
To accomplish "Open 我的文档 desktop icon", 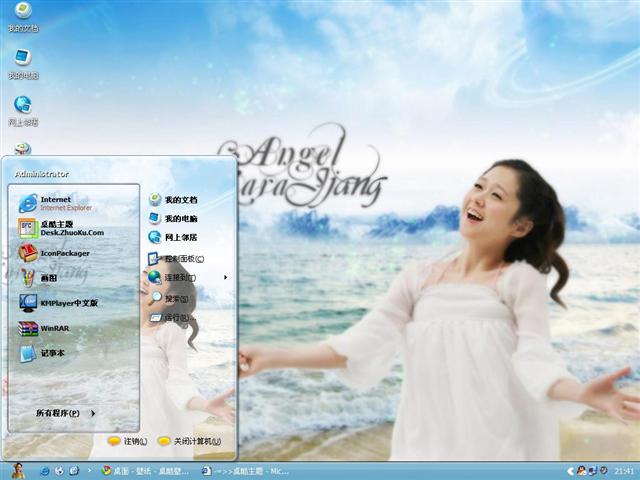I will (x=23, y=17).
